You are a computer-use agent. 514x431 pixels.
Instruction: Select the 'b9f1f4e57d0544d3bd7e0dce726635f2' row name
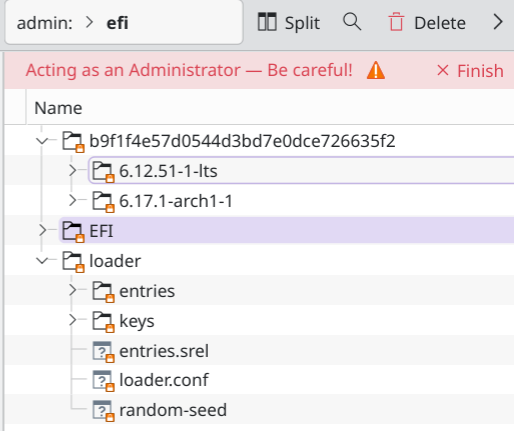coord(242,141)
